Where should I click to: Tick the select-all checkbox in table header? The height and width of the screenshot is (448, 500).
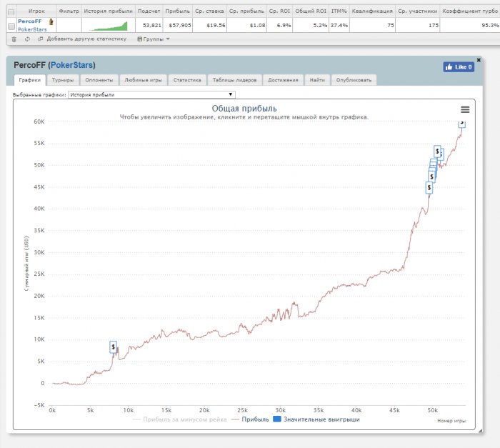pos(10,11)
